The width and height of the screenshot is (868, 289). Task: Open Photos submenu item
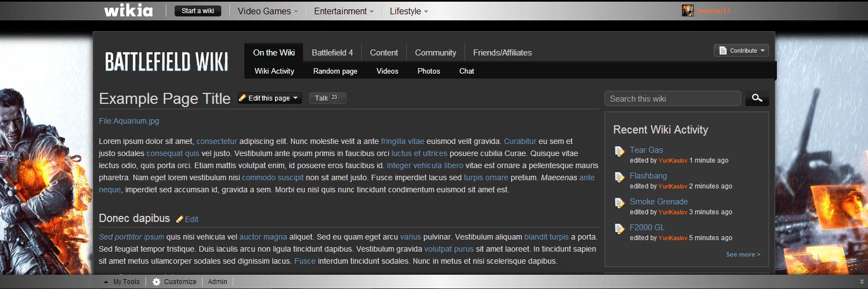pyautogui.click(x=429, y=71)
